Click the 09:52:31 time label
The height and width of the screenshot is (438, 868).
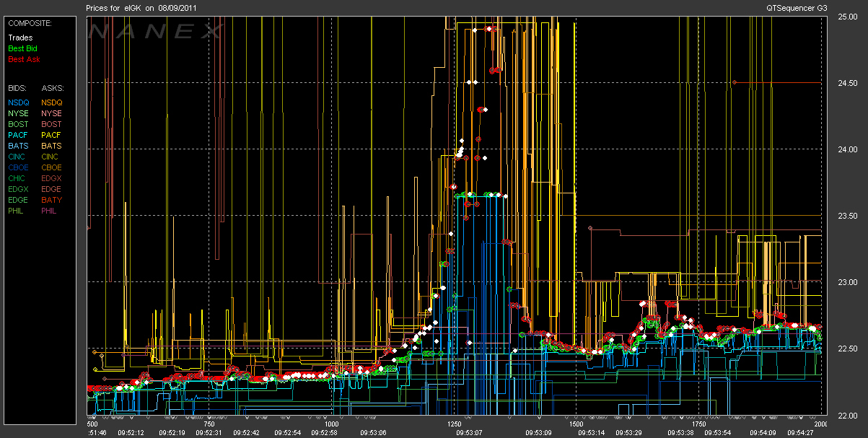208,433
